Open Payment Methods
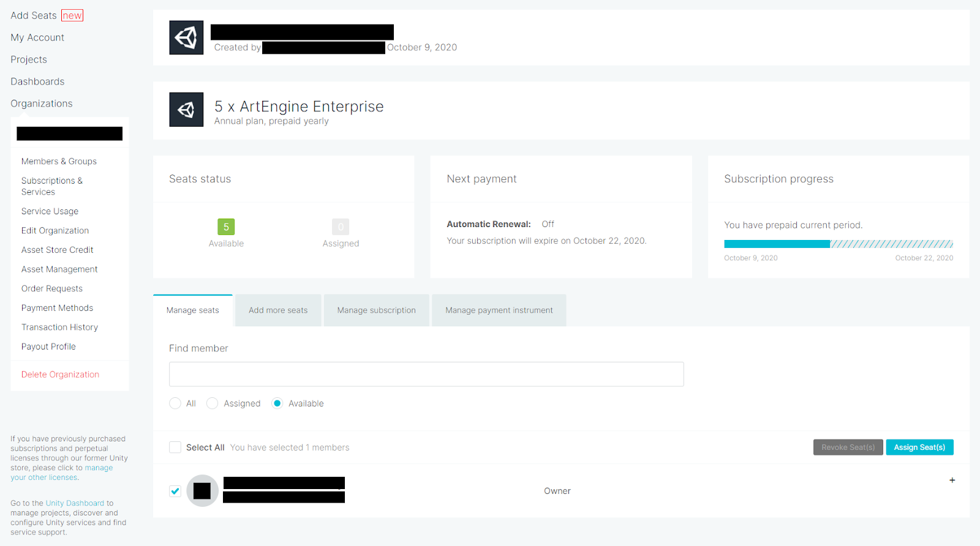Image resolution: width=980 pixels, height=546 pixels. point(58,308)
